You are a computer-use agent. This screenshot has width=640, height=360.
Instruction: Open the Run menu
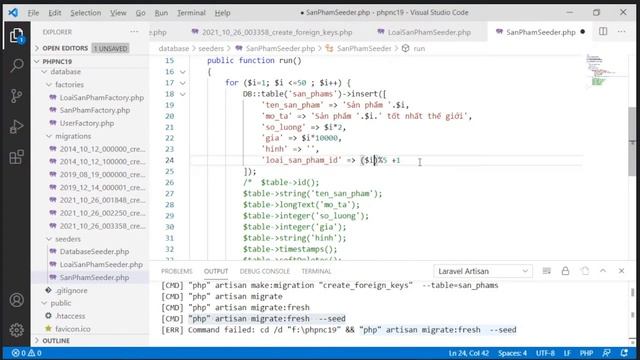[x=161, y=13]
